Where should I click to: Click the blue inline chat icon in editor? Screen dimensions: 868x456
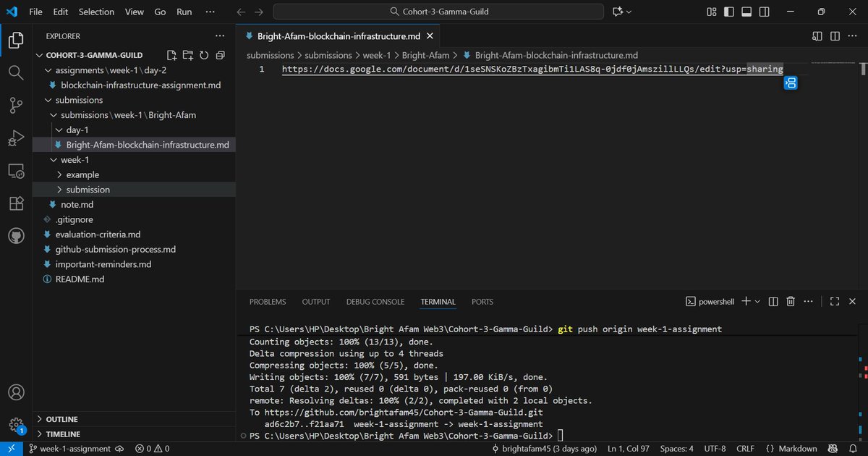[x=791, y=83]
